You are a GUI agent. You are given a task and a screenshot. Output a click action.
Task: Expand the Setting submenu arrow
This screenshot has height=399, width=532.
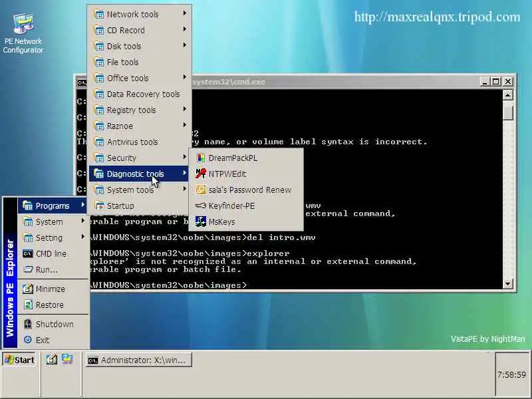pos(82,237)
